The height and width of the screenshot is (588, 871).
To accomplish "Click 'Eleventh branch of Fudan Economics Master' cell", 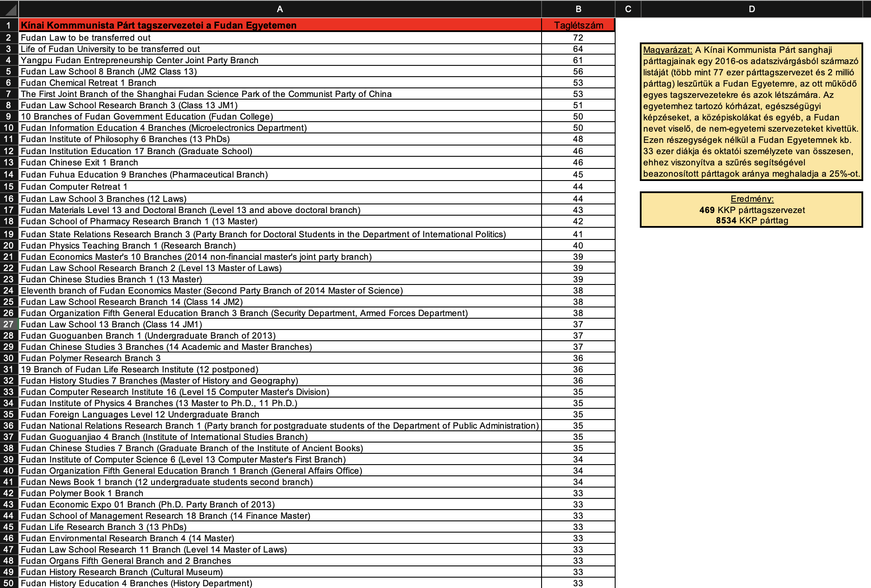I will pos(280,291).
